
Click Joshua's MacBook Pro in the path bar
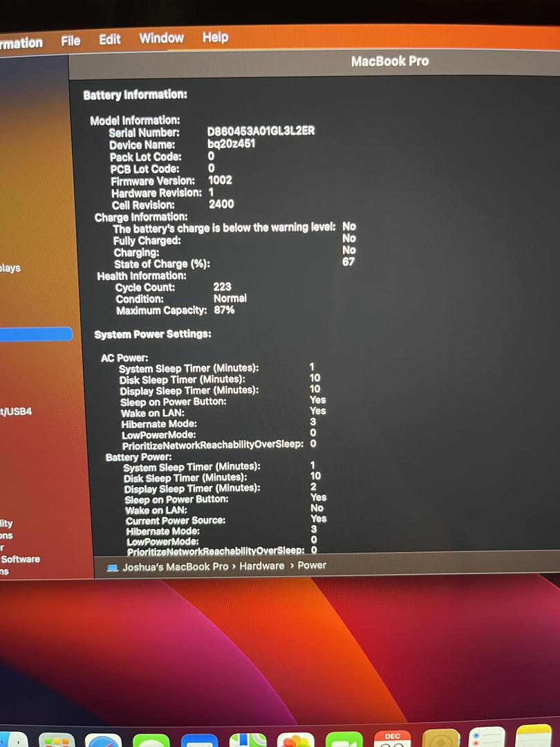click(175, 567)
